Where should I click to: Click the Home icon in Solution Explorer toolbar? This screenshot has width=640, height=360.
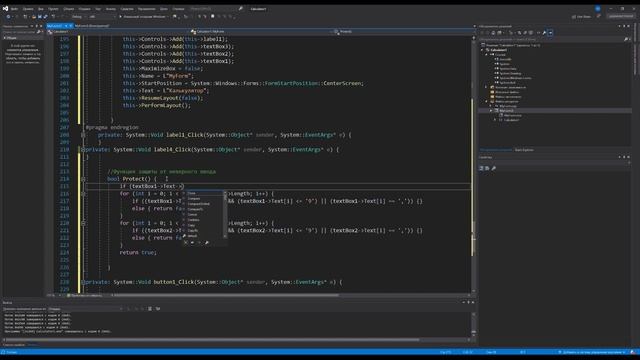pyautogui.click(x=493, y=33)
